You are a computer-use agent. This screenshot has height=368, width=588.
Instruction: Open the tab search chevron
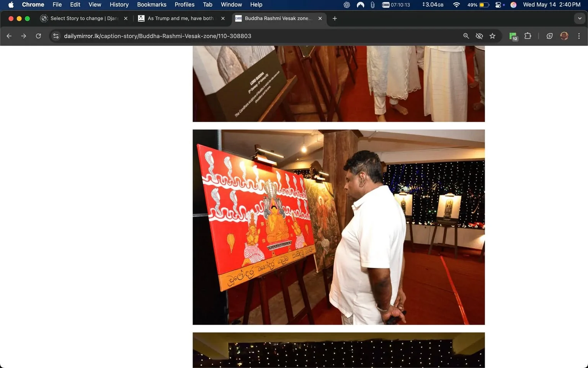point(579,18)
